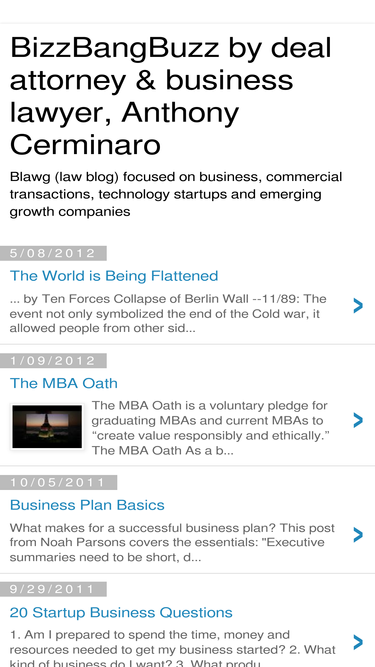The width and height of the screenshot is (375, 667).
Task: Open 20 Startup Business Questions post
Action: tap(121, 613)
